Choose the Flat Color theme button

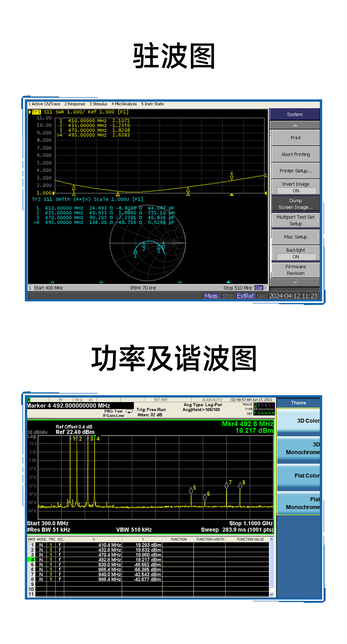[298, 476]
